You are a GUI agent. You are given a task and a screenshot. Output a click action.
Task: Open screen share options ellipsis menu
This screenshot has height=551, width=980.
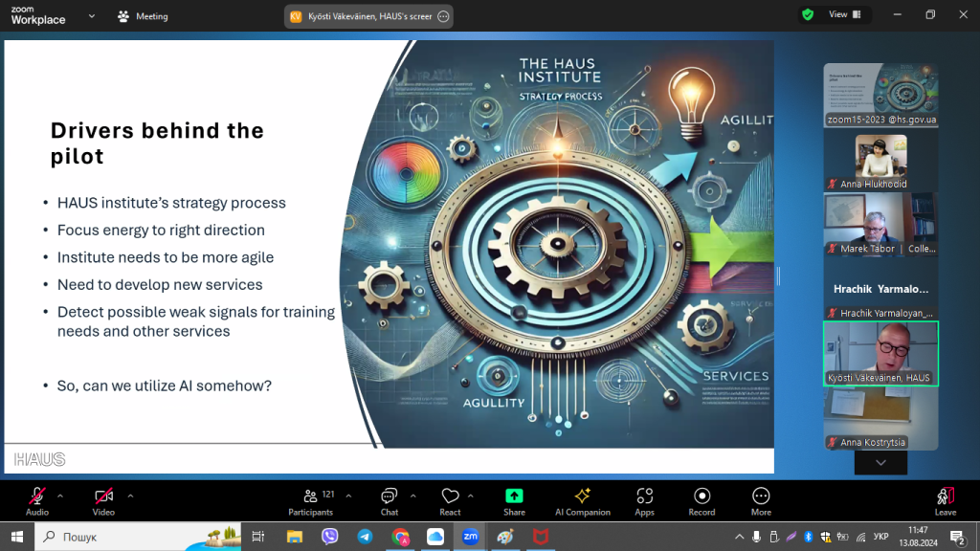click(443, 16)
